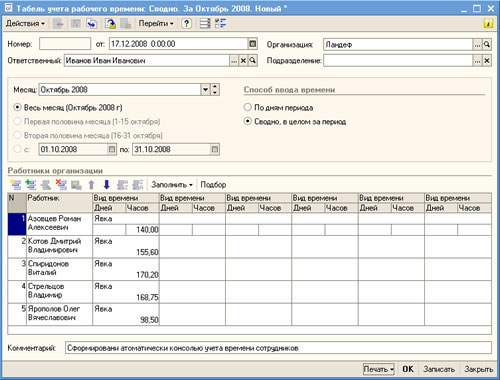500x380 pixels.
Task: Click the Организация field containing Ландеф
Action: [398, 44]
